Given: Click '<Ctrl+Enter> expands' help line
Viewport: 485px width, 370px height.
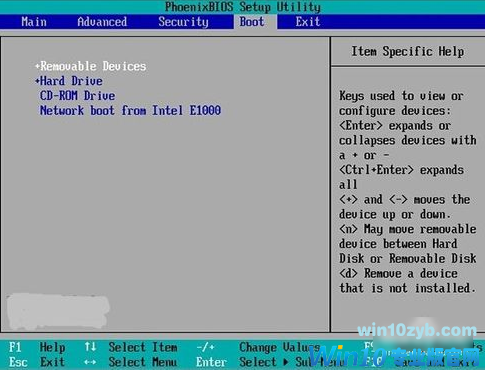Looking at the screenshot, I should click(x=401, y=170).
